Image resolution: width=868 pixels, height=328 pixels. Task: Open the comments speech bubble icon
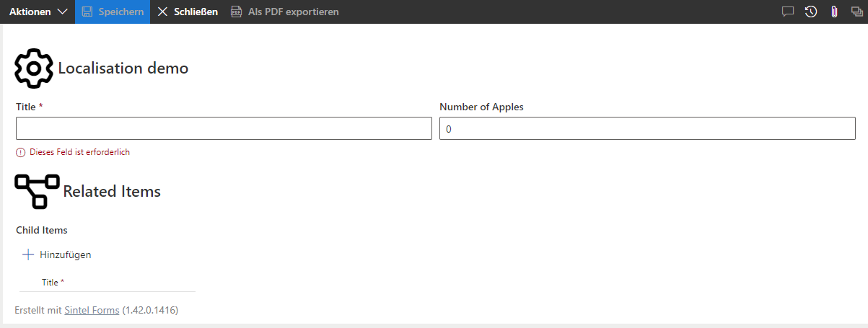point(788,12)
